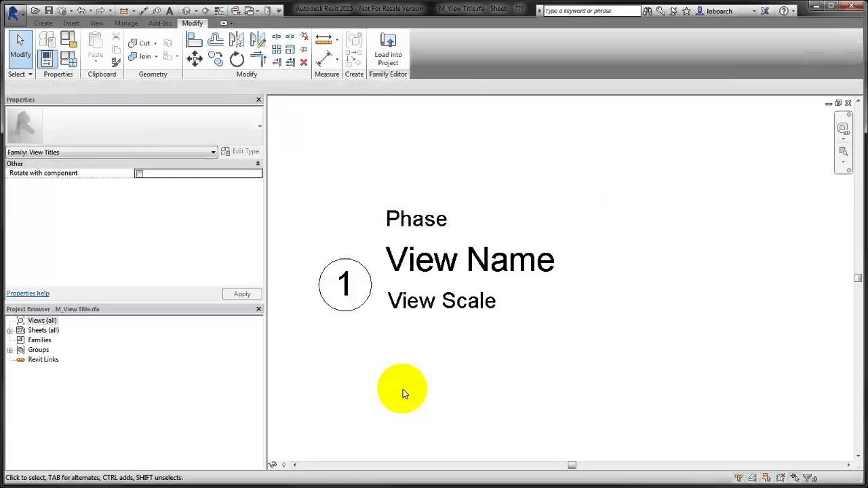
Task: Close the Properties panel
Action: point(258,100)
